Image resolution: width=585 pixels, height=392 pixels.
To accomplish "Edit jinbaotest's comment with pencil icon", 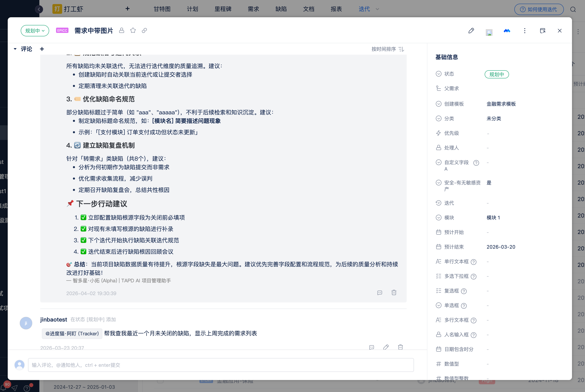I will (386, 347).
